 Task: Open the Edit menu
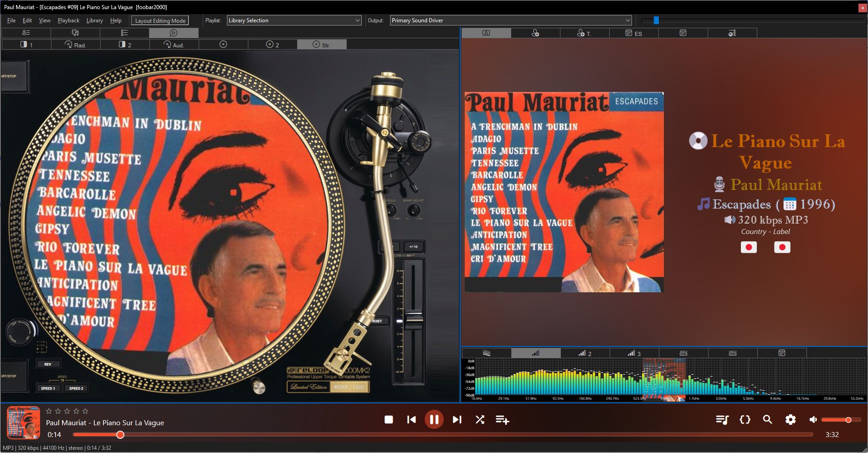coord(27,20)
